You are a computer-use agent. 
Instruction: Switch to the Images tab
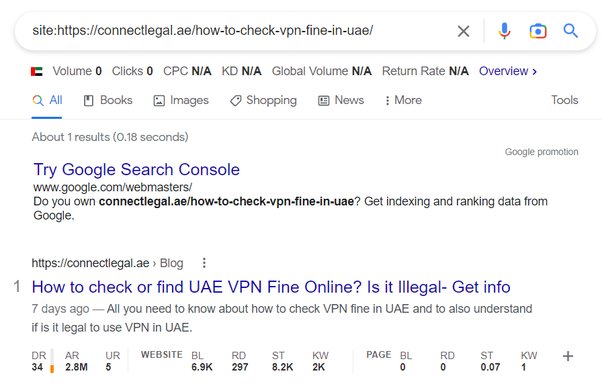181,100
